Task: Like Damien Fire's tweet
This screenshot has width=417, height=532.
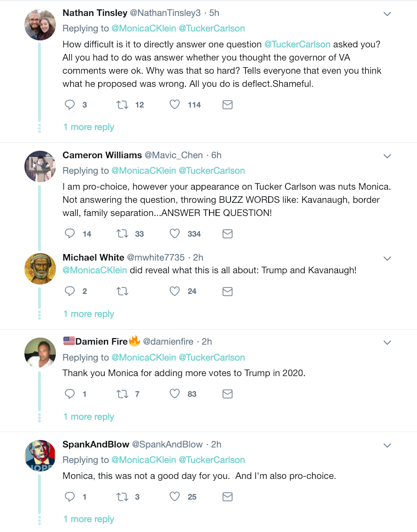Action: [x=175, y=394]
